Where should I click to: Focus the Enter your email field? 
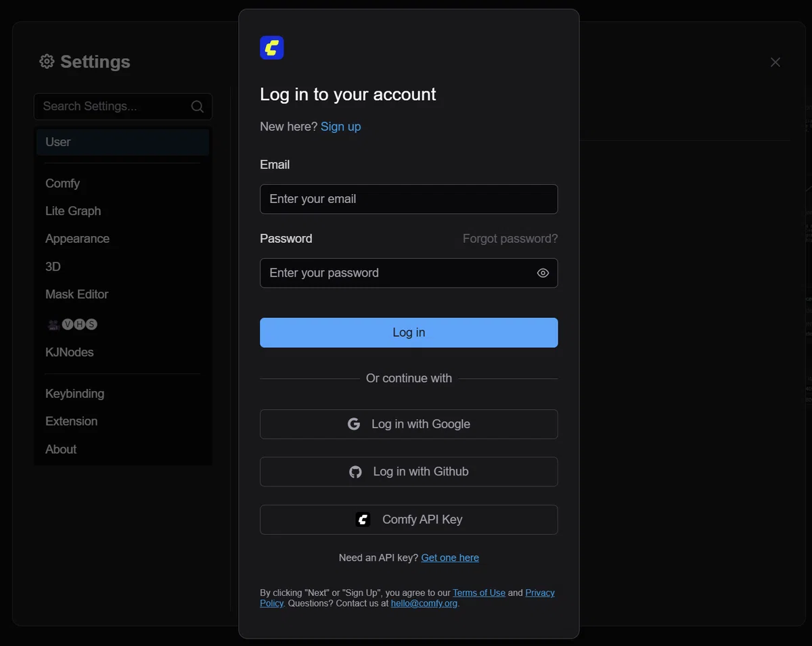pos(409,199)
